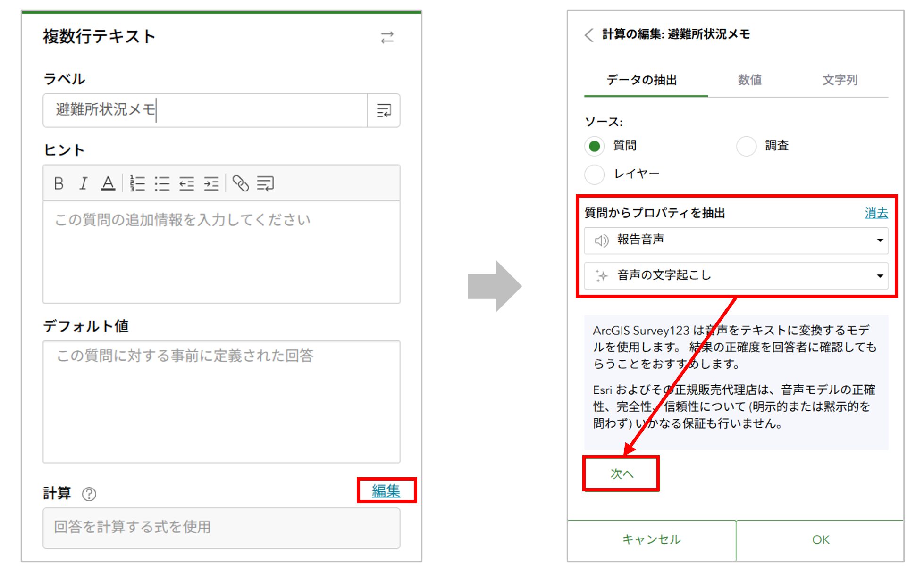The height and width of the screenshot is (572, 924).
Task: Insert a bulleted list in hint
Action: 162,183
